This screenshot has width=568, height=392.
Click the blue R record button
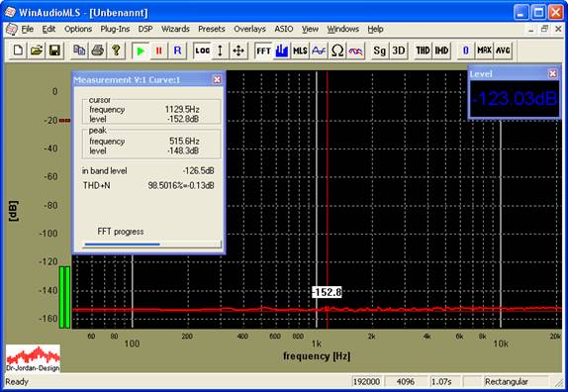(177, 50)
